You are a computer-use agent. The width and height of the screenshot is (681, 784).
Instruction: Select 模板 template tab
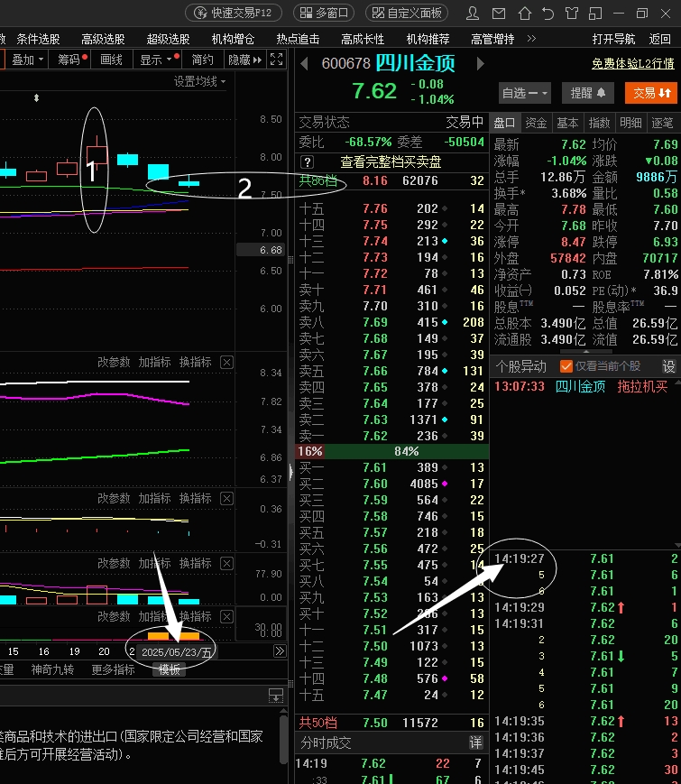(x=169, y=669)
